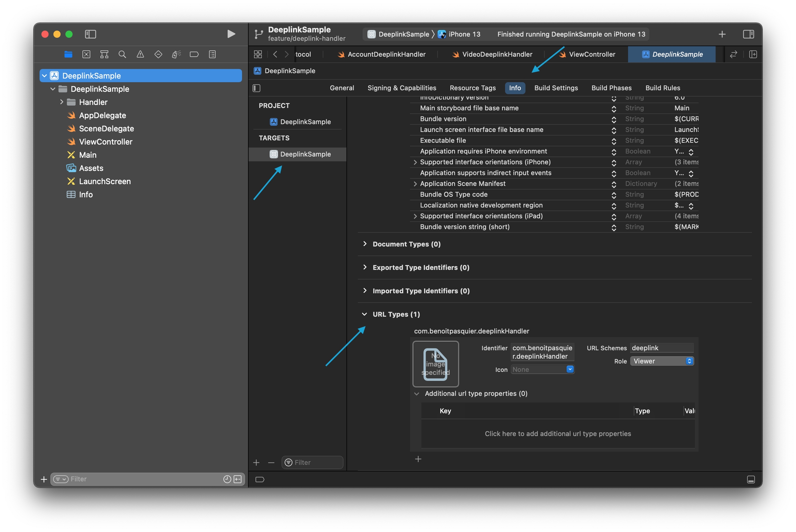Toggle the debug area at bottom right
This screenshot has width=796, height=532.
pyautogui.click(x=750, y=479)
